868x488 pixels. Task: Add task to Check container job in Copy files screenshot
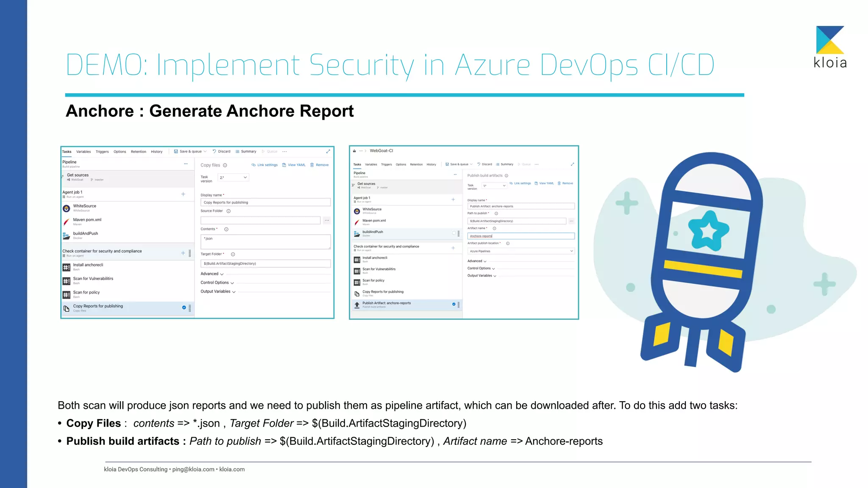(183, 253)
